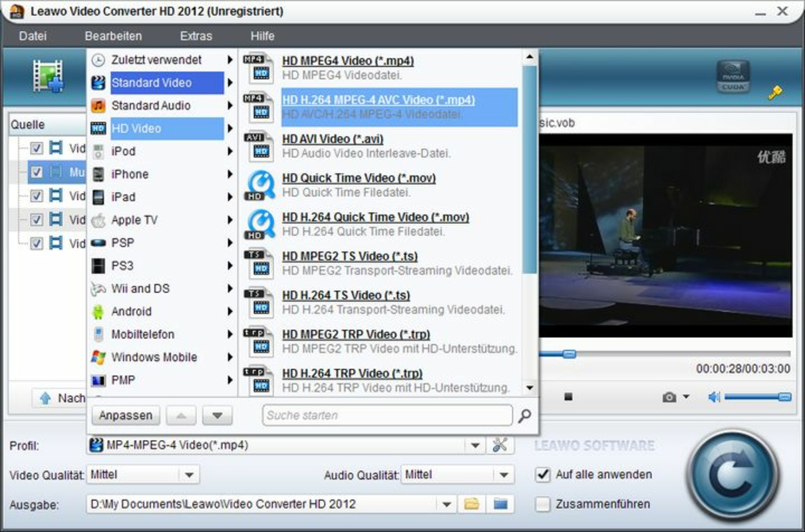
Task: Click the HD H.264 Quick Time icon
Action: point(259,224)
